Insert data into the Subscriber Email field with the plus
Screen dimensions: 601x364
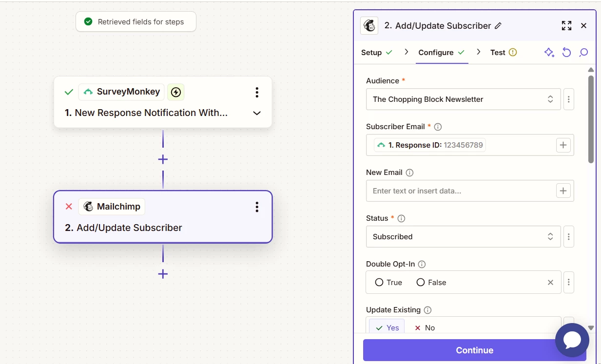coord(563,145)
